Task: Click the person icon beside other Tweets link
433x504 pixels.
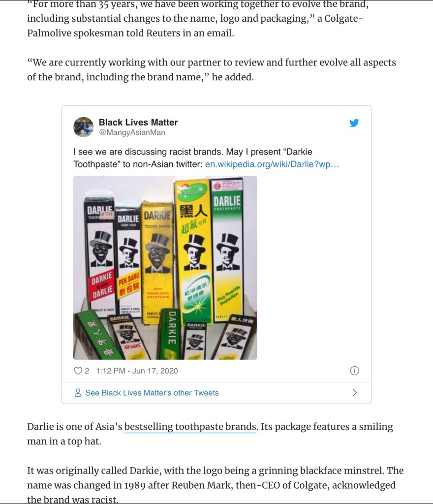Action: coord(78,393)
